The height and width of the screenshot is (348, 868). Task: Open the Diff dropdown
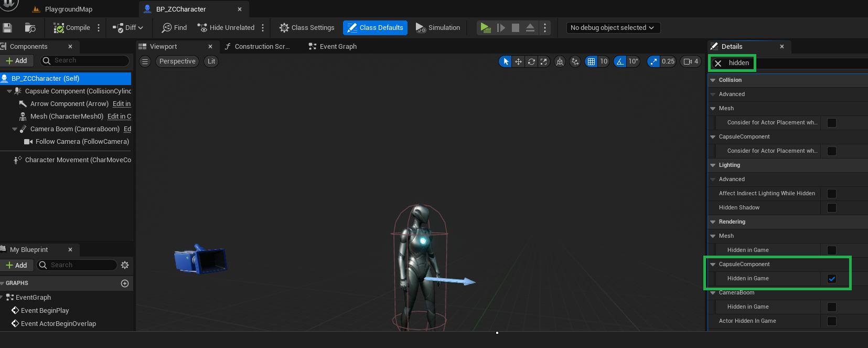pos(128,28)
